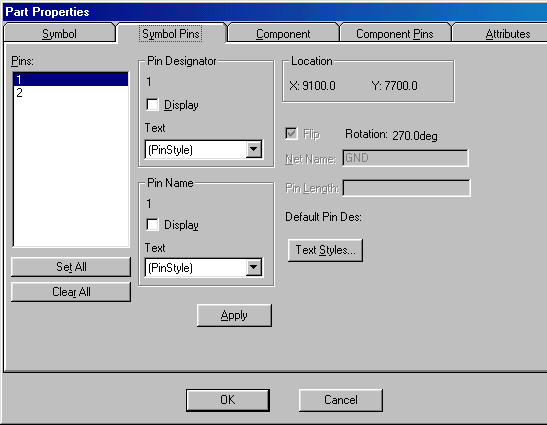Open the Text Styles dialog
Image resolution: width=547 pixels, height=425 pixels.
325,250
